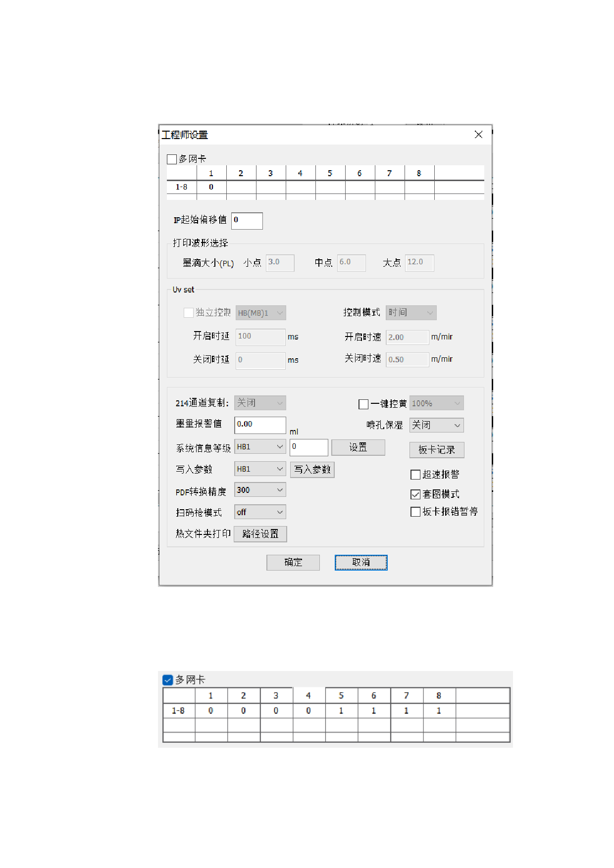Enable the 板卡报错暂停 checkbox
This screenshot has width=614, height=868.
pyautogui.click(x=415, y=512)
